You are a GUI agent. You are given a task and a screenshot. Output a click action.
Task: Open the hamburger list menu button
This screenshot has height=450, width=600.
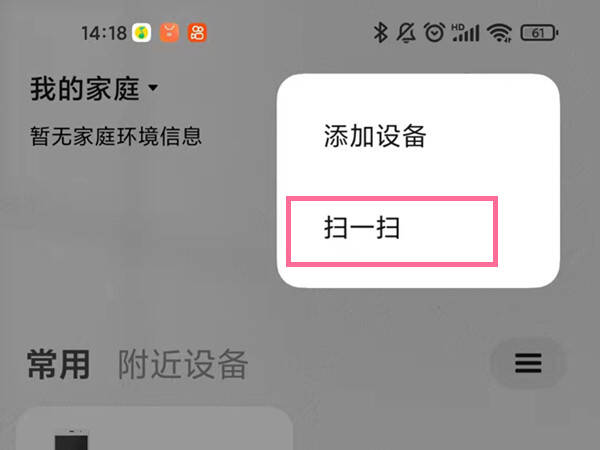528,363
